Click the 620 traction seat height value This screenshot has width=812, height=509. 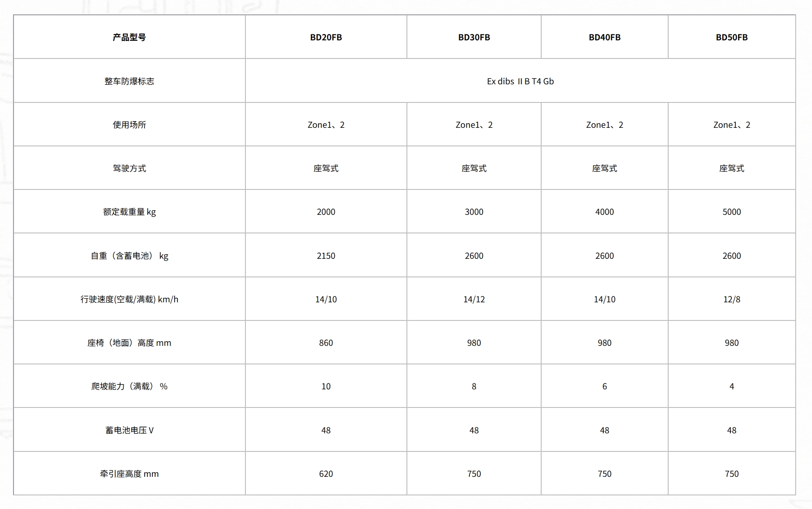point(326,474)
